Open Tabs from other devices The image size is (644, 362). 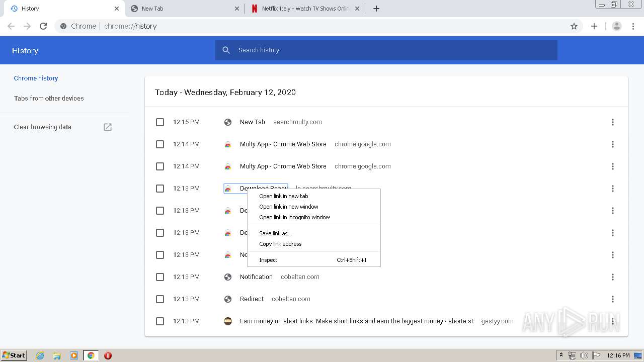[x=49, y=99]
